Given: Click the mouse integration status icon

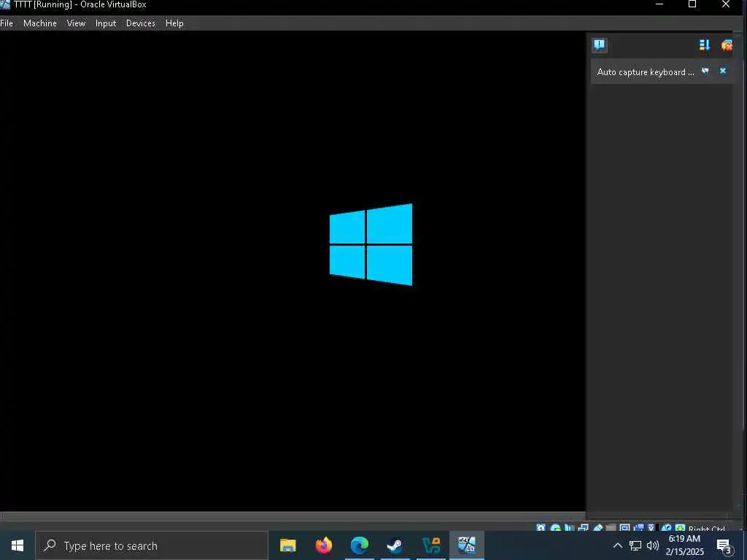Looking at the screenshot, I should pyautogui.click(x=666, y=528).
